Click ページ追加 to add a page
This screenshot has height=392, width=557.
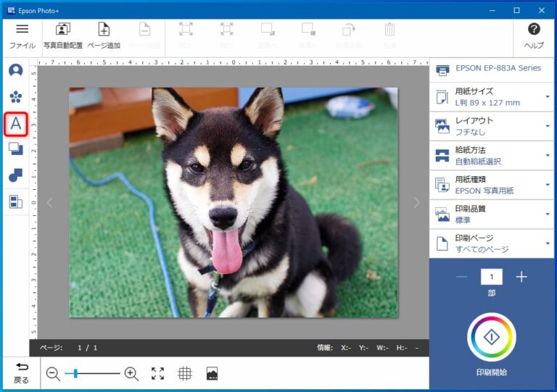point(104,36)
